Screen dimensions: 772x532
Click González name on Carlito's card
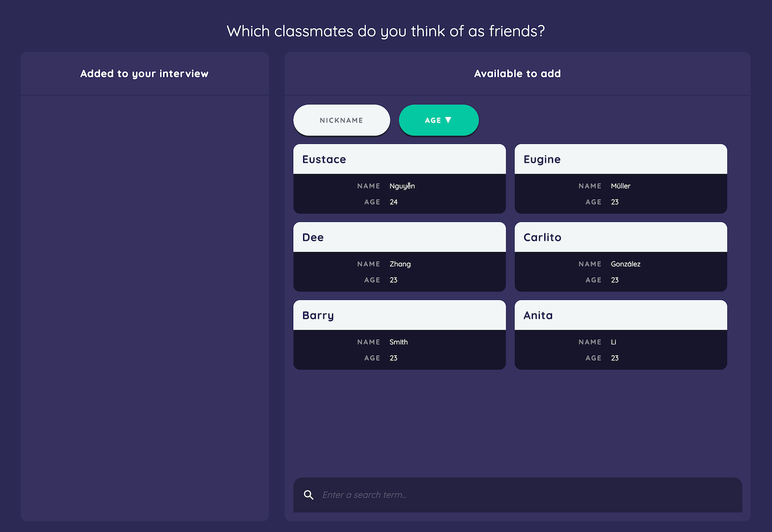626,264
